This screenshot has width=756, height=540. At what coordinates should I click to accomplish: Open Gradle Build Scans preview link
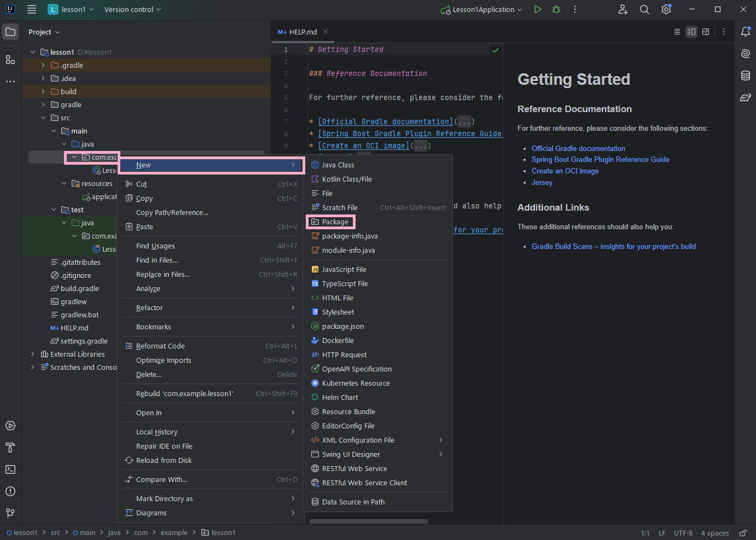(x=614, y=246)
